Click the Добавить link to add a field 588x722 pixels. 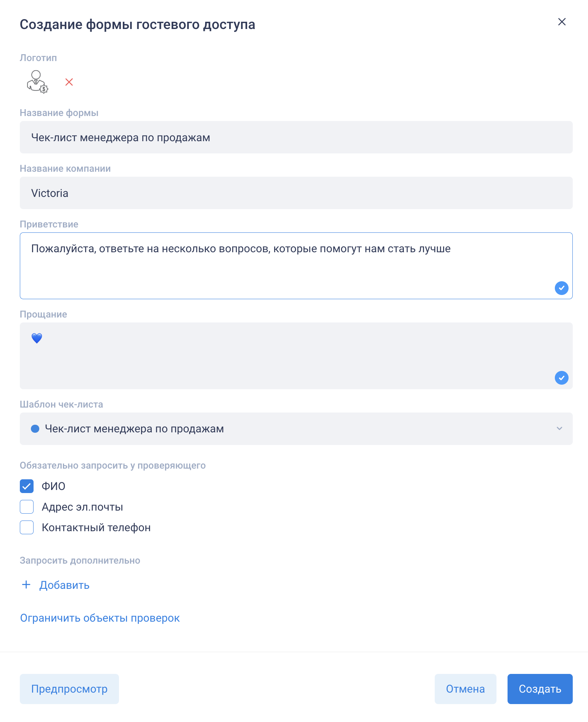(x=64, y=585)
